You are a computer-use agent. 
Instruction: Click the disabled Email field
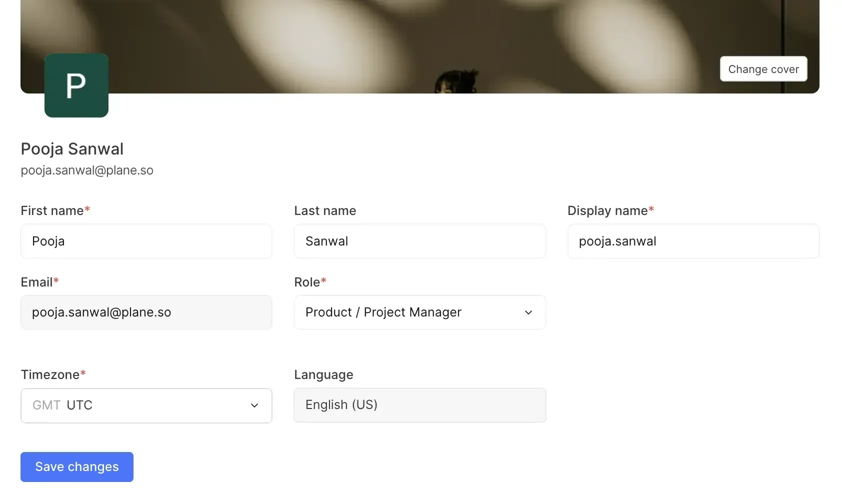pyautogui.click(x=146, y=312)
